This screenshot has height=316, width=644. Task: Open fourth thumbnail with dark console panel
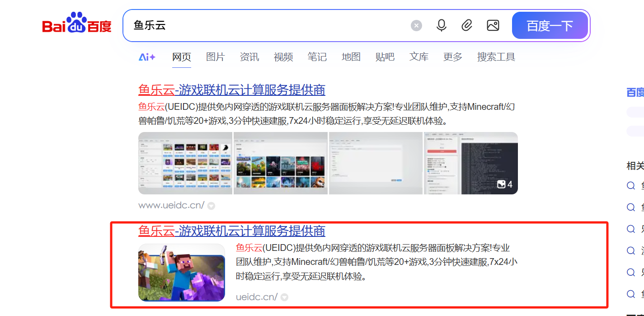click(471, 163)
